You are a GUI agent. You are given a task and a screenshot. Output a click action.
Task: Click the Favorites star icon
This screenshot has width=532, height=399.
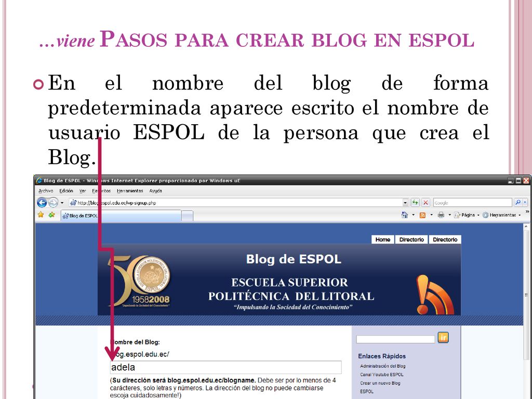[x=41, y=215]
